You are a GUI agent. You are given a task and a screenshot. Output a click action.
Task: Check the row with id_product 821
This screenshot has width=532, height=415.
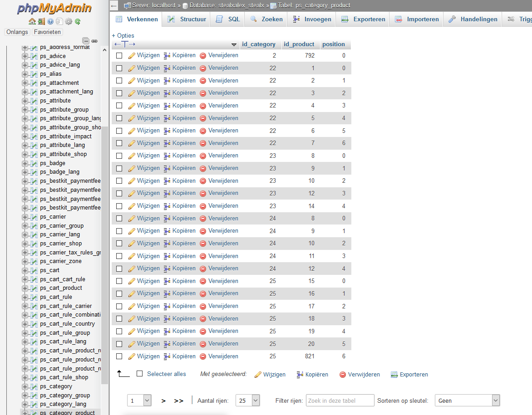(119, 356)
